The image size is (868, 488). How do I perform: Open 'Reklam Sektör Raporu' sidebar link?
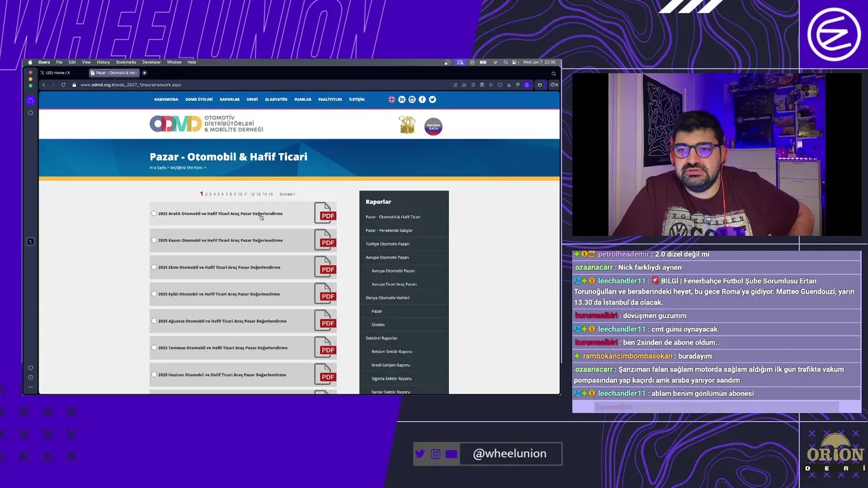point(392,351)
